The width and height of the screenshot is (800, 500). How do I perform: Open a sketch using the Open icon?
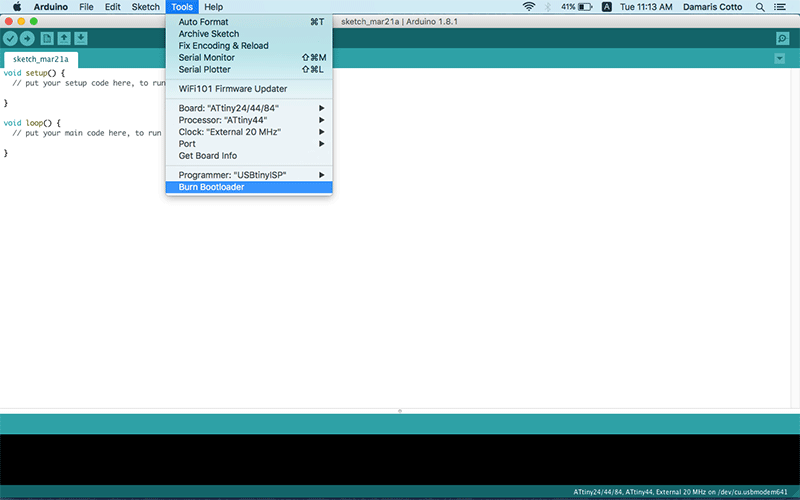pos(64,38)
